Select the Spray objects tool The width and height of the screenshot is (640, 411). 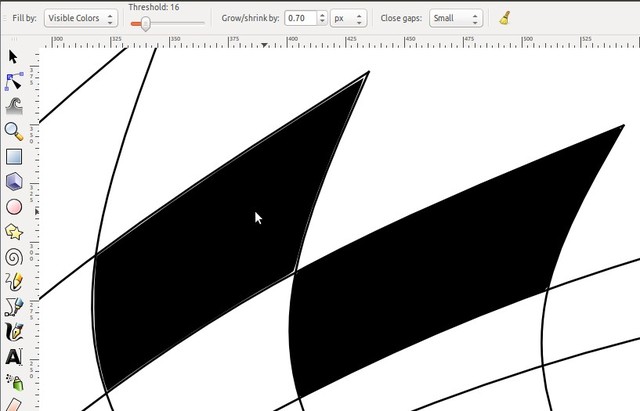coord(15,382)
